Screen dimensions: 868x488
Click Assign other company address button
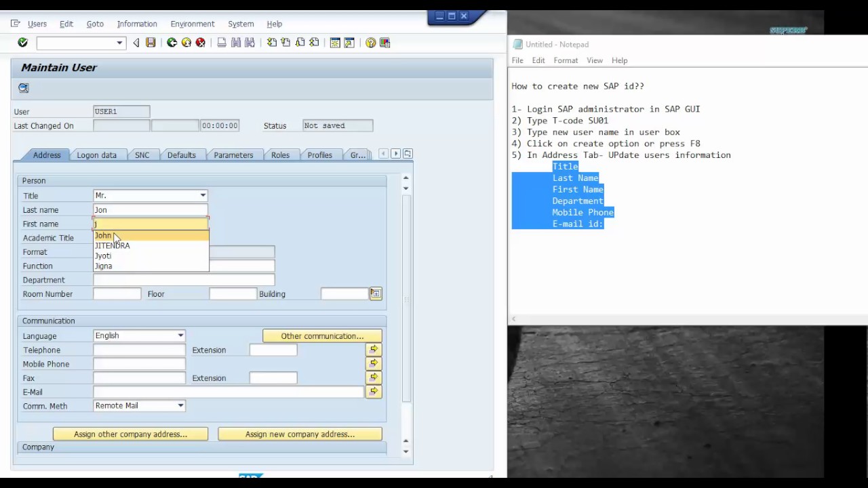click(x=130, y=434)
